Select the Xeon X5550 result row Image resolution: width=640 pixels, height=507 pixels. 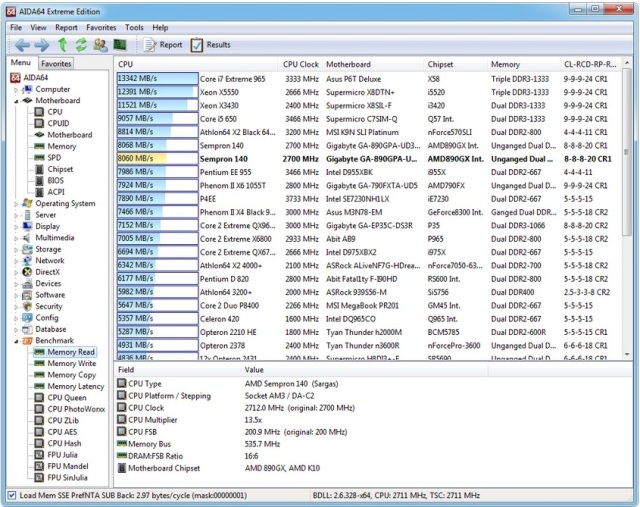pos(367,92)
